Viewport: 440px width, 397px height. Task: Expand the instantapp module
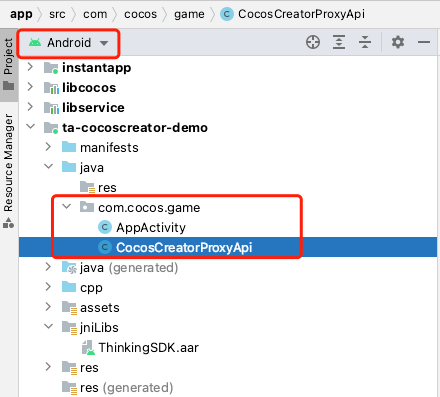(30, 67)
